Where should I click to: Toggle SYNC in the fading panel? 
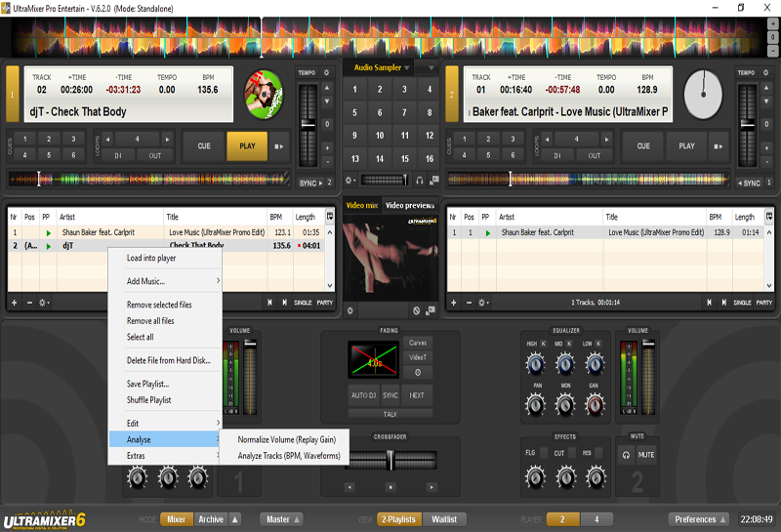[390, 395]
